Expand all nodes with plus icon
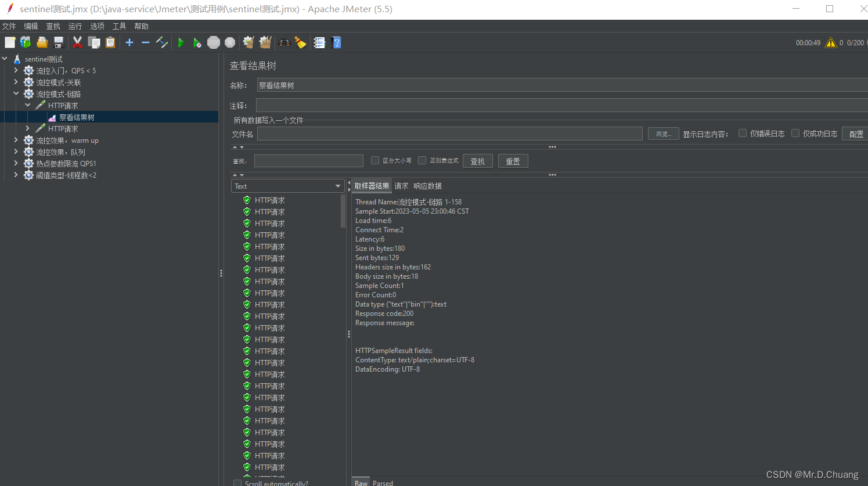The image size is (868, 486). [x=129, y=42]
